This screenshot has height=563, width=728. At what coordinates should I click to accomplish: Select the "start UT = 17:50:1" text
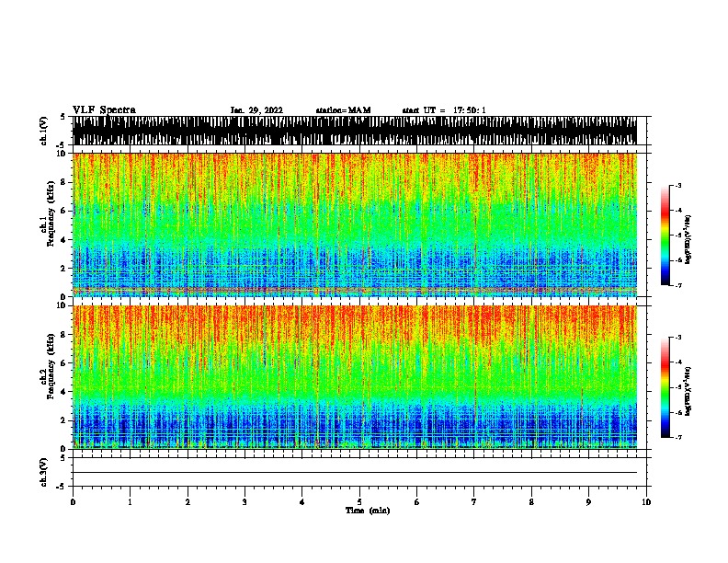tap(444, 110)
